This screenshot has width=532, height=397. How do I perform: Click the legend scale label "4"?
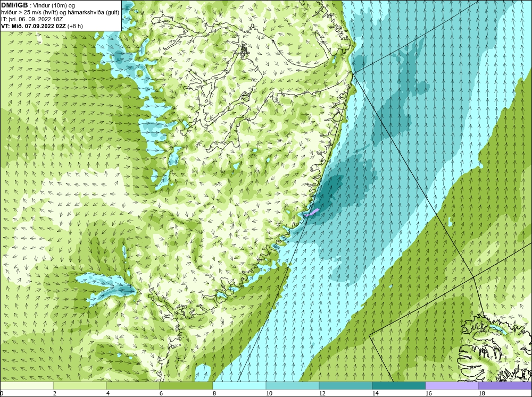tap(109, 393)
